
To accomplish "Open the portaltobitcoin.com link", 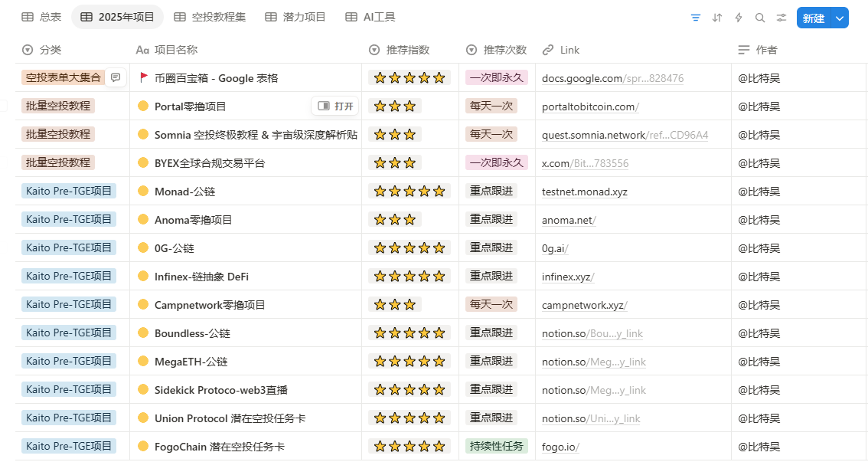I will click(x=590, y=106).
